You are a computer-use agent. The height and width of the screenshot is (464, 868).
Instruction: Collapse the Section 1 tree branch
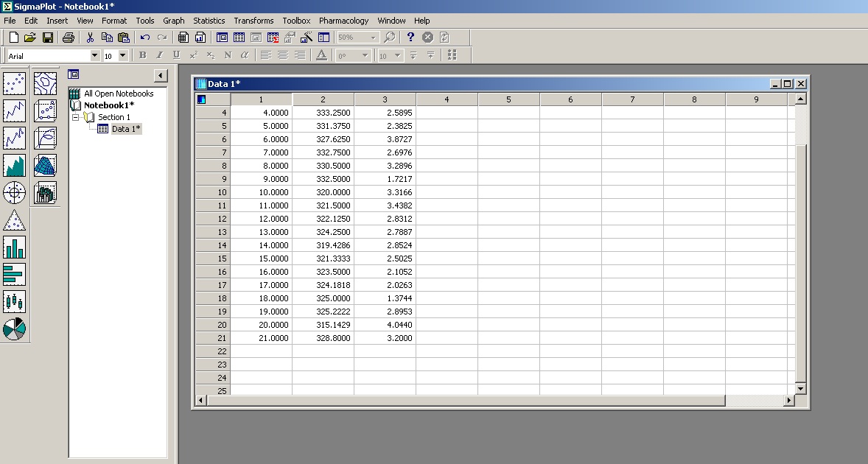coord(74,116)
